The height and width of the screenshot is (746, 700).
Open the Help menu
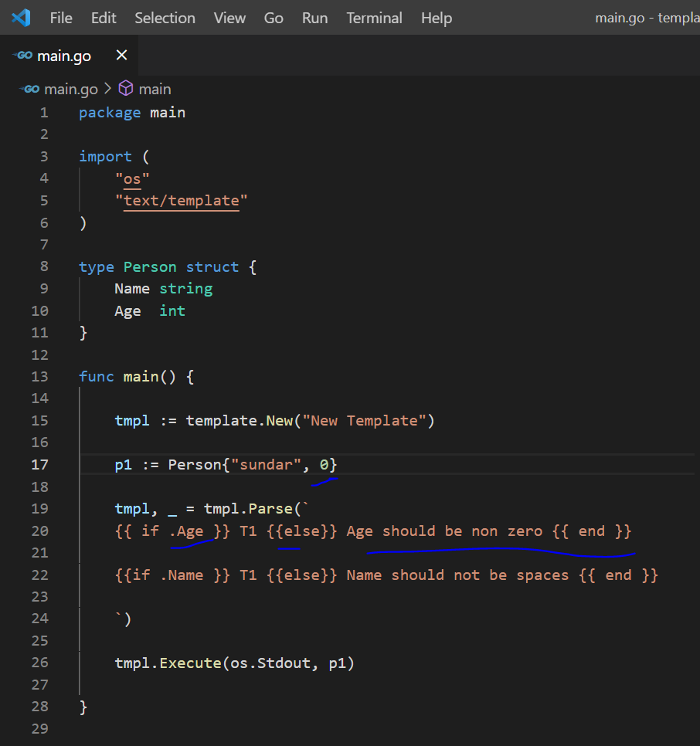(x=437, y=18)
